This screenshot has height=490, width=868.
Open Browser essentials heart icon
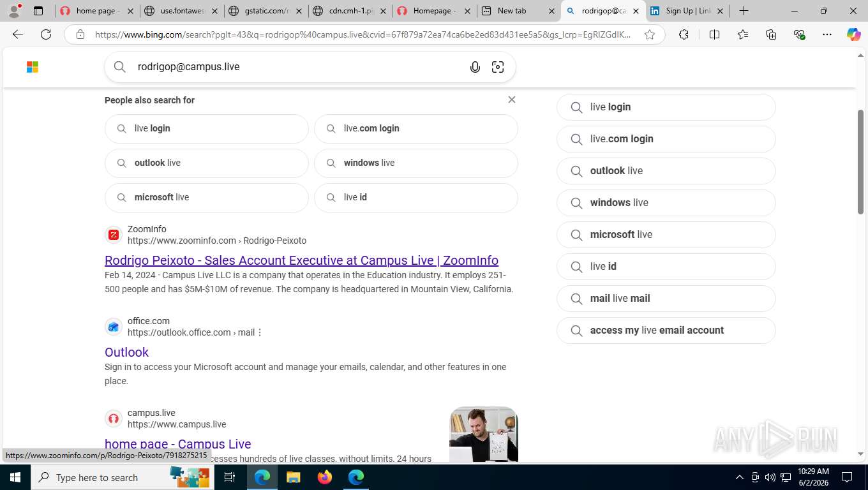tap(799, 34)
